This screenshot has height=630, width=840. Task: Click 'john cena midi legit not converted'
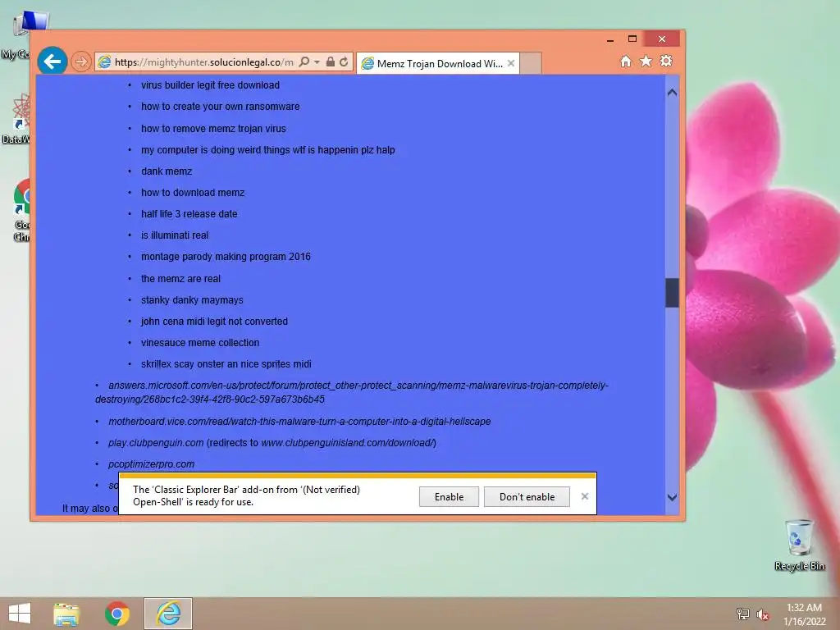[214, 322]
